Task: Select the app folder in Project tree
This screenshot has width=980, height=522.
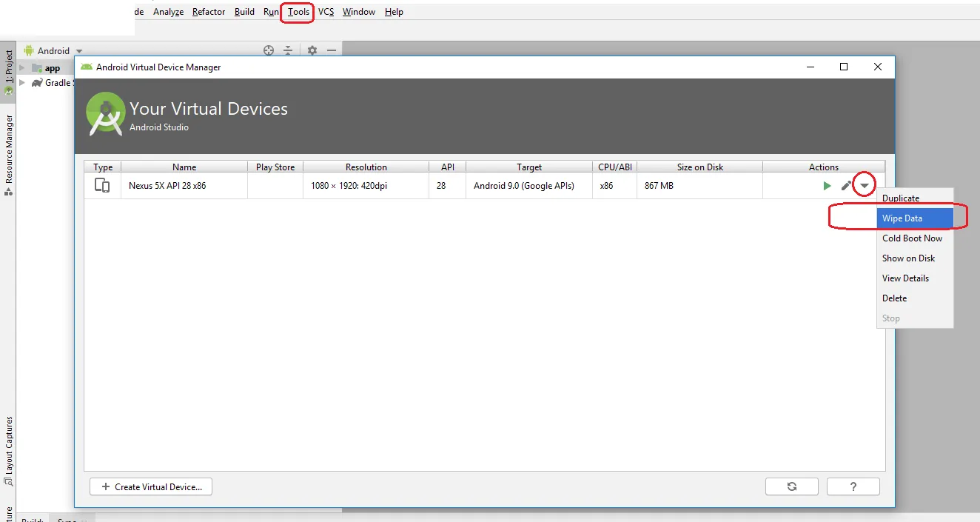Action: tap(47, 68)
